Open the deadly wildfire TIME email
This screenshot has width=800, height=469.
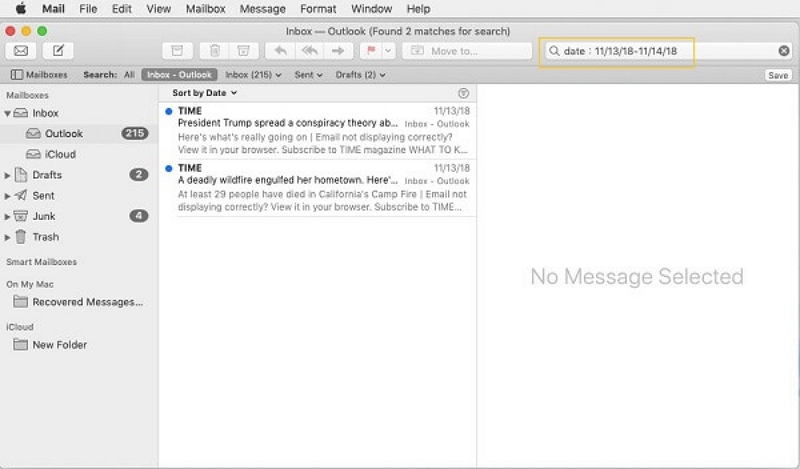pos(317,187)
